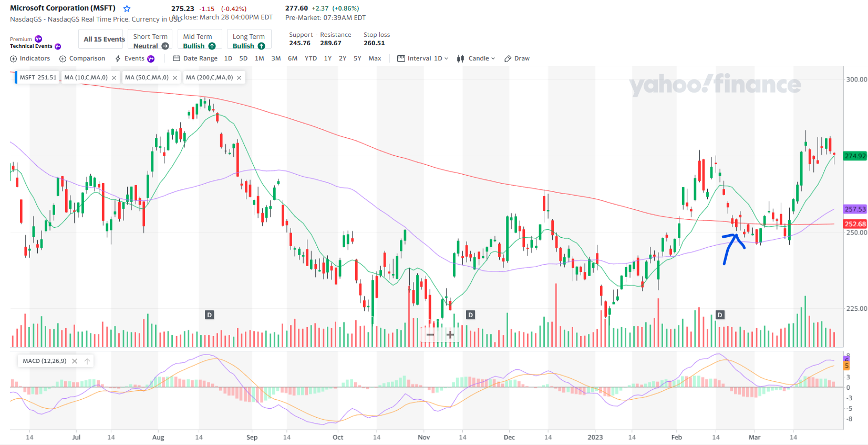Click the Long Term Bullish up-arrow icon

(261, 46)
